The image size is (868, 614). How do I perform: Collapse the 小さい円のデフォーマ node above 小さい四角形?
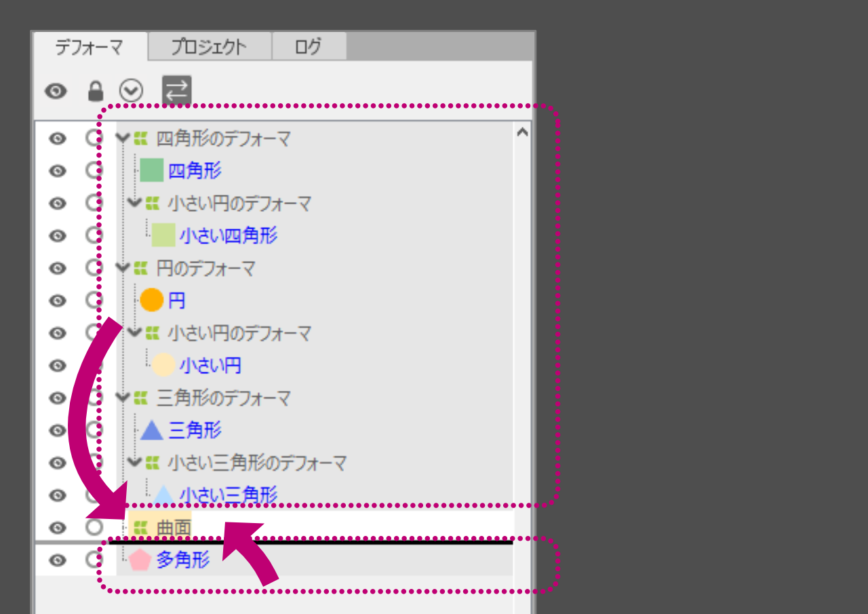pos(135,202)
